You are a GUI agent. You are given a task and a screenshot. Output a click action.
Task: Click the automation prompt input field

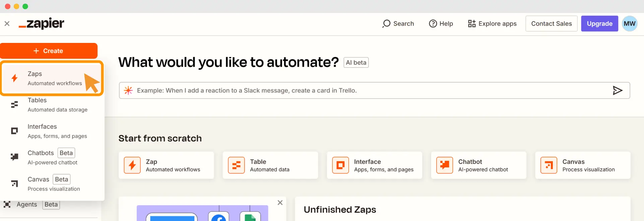(x=374, y=90)
